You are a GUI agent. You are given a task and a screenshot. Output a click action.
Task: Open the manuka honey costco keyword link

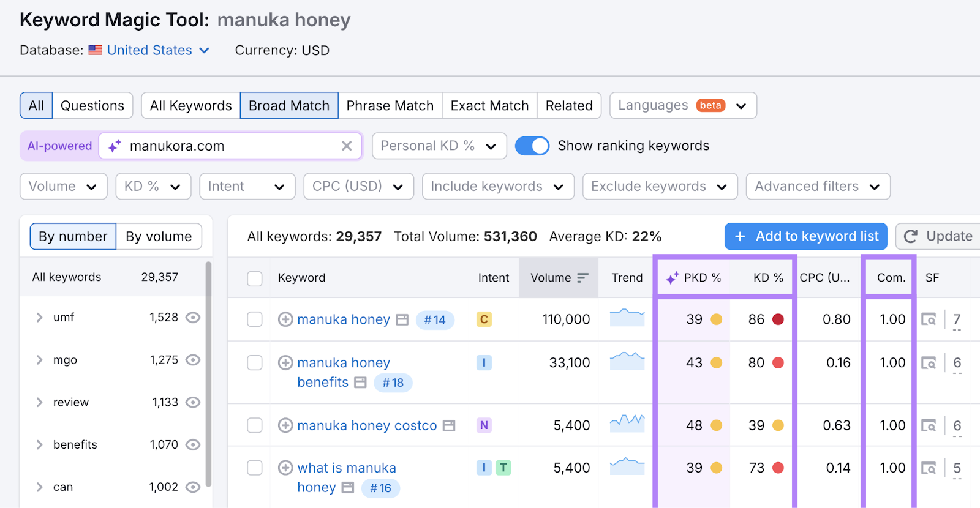pos(367,425)
